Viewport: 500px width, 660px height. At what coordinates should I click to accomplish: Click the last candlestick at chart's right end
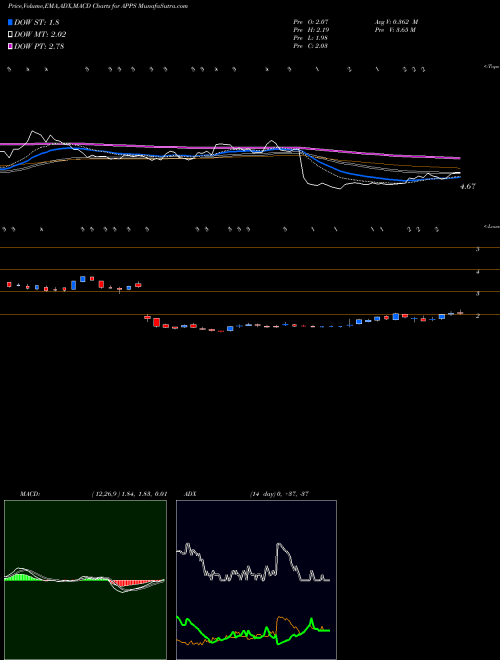(x=460, y=313)
